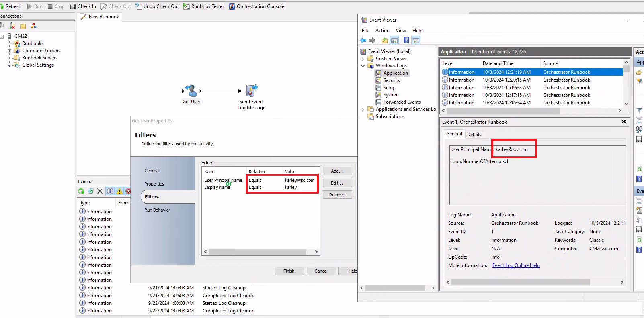
Task: Click the Finish button
Action: (x=289, y=271)
